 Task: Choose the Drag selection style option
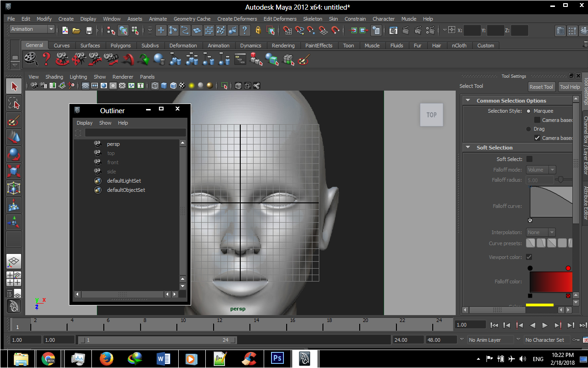pos(529,129)
